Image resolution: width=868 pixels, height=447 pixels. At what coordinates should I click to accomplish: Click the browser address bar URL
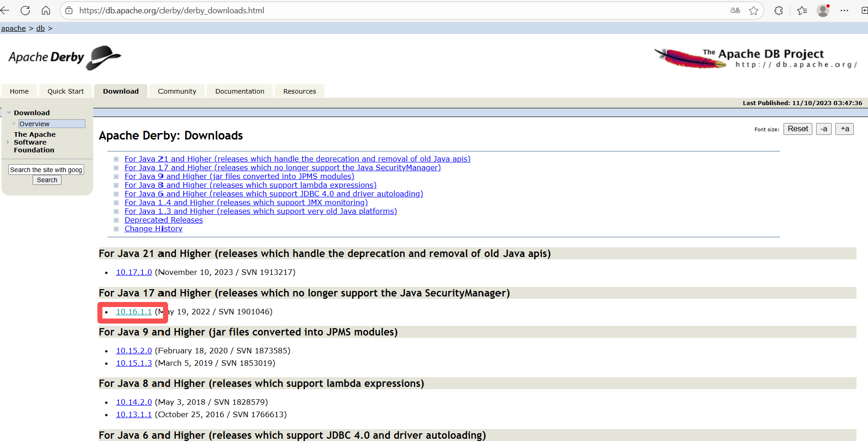coord(171,10)
